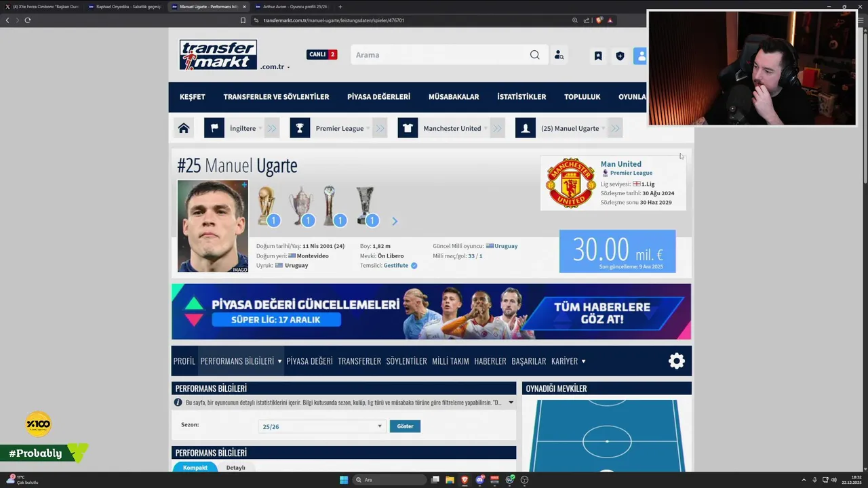Click the magnifier search icon
This screenshot has width=868, height=488.
535,55
